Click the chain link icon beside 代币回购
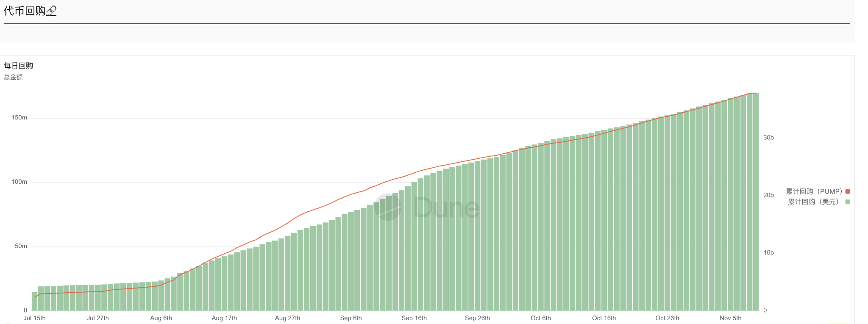868x324 pixels. [x=51, y=11]
